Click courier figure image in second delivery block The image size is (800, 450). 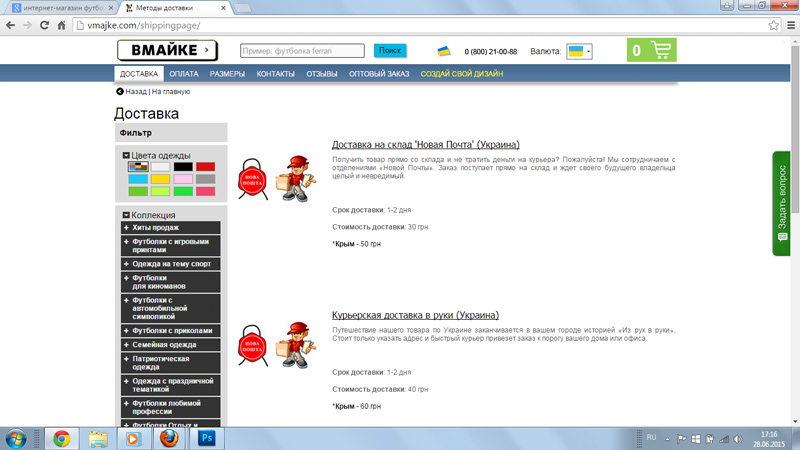(x=296, y=345)
